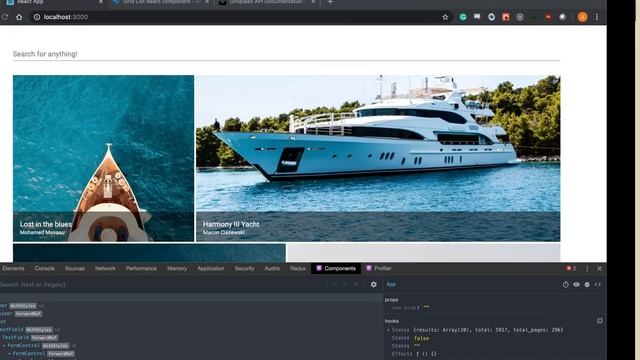Focus the 'Search for anything!' field

pos(286,54)
